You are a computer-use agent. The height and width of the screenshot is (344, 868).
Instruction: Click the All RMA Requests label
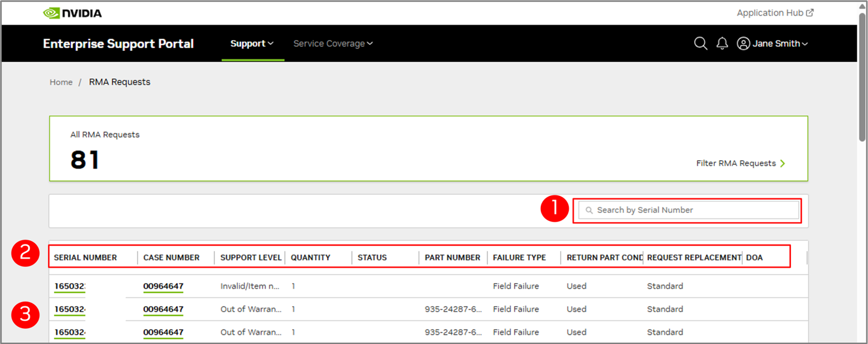[x=105, y=135]
